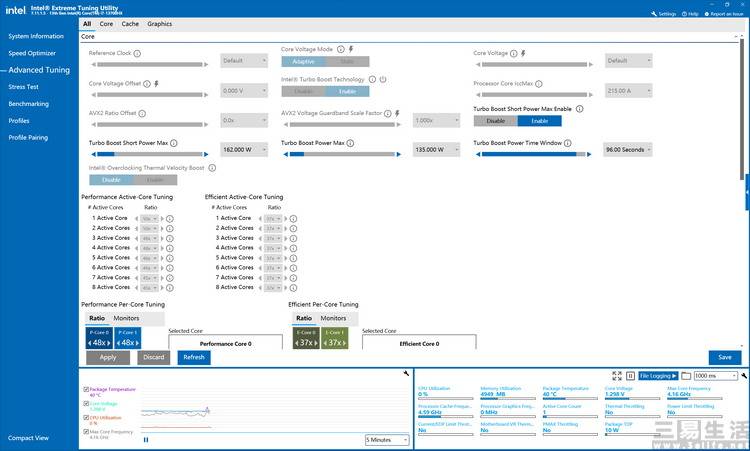This screenshot has height=451, width=750.
Task: Open the 1000 ms polling interval dropdown
Action: click(716, 375)
